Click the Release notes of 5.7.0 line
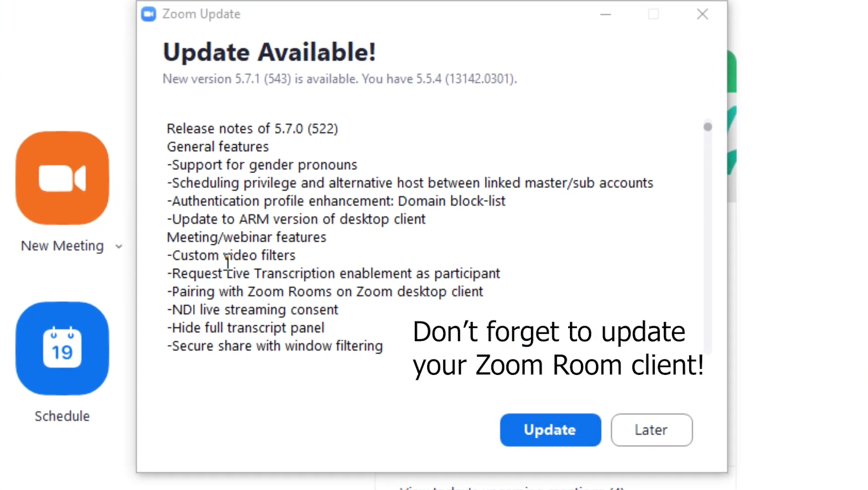This screenshot has height=490, width=868. pos(252,128)
